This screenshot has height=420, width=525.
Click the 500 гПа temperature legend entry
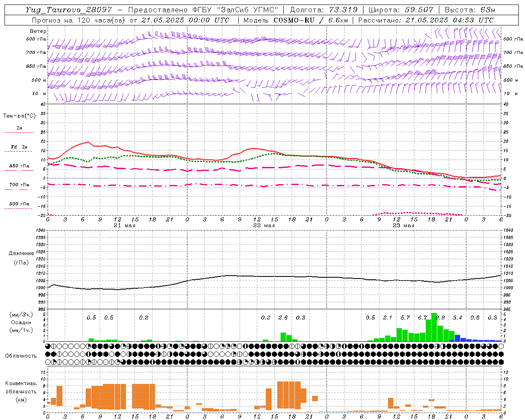coord(19,204)
